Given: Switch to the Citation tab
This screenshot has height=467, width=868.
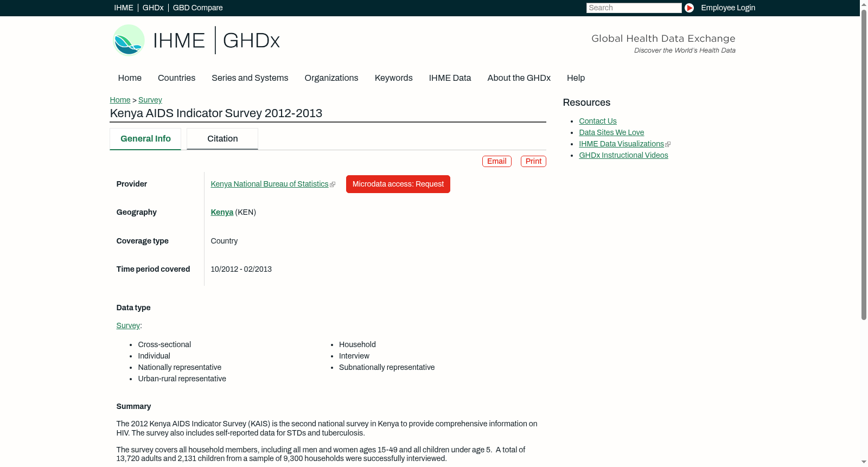Looking at the screenshot, I should (x=222, y=139).
